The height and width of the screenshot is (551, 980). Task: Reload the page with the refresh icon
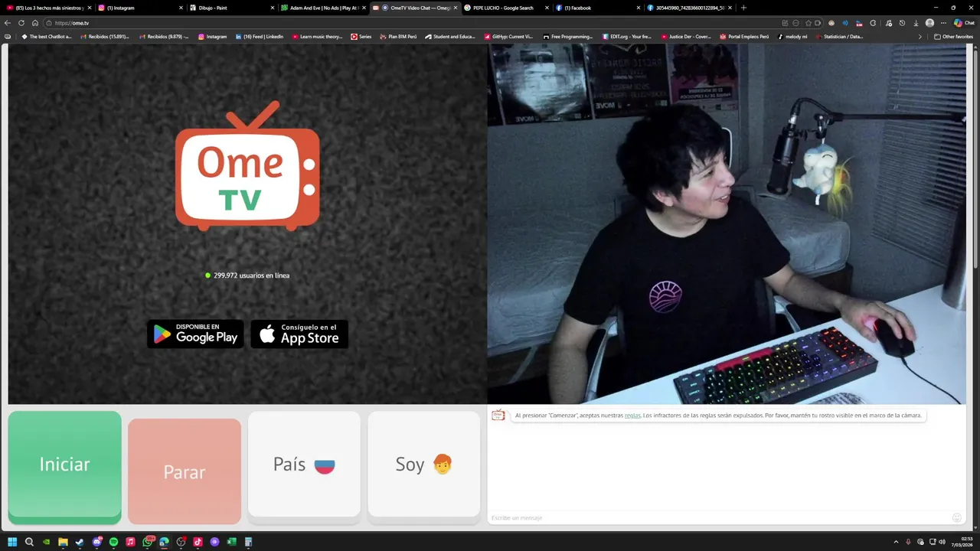[x=21, y=23]
